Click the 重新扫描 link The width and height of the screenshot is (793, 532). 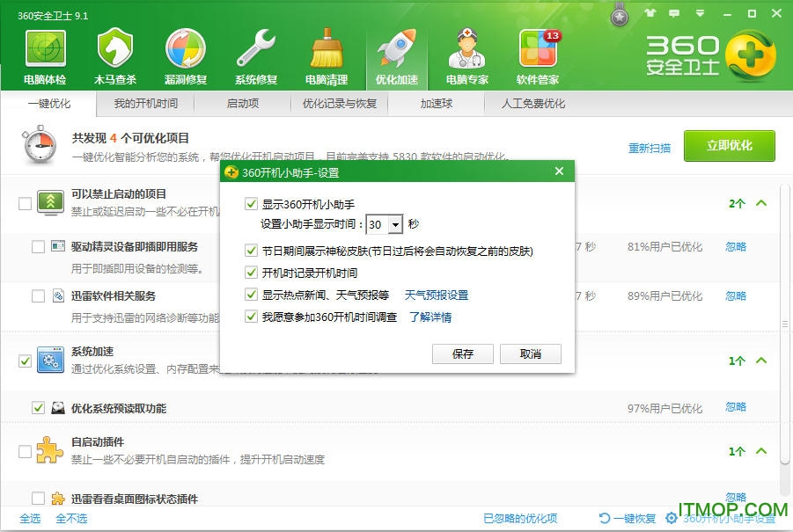click(x=650, y=148)
